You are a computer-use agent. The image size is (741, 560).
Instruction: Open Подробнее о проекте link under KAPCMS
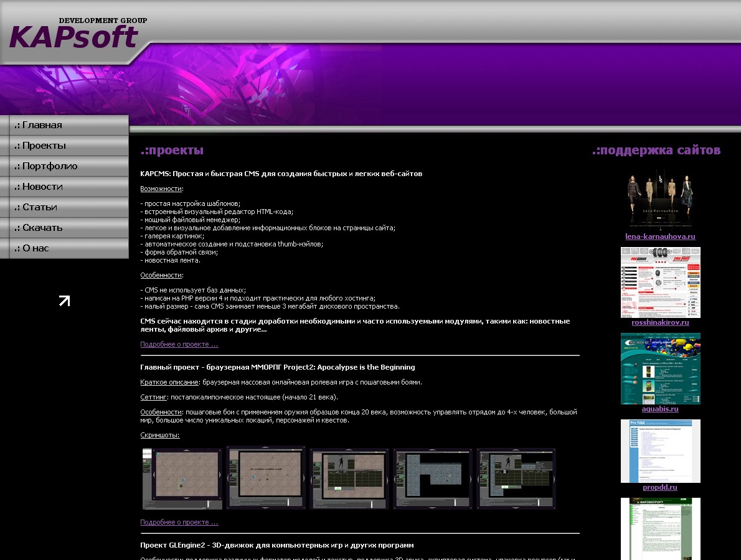click(179, 344)
